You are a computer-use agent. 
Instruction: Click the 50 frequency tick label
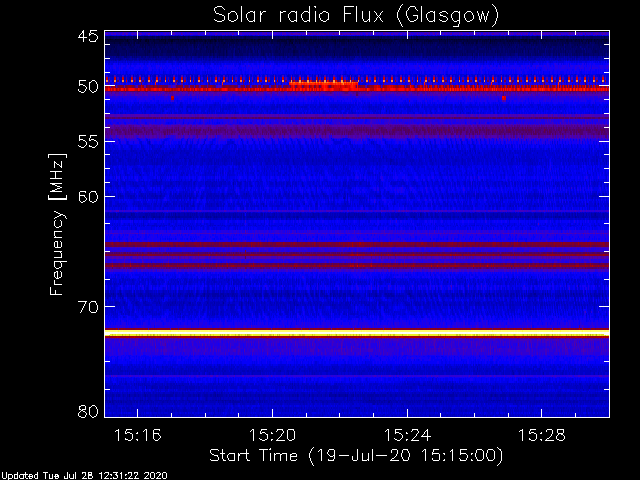pyautogui.click(x=88, y=87)
